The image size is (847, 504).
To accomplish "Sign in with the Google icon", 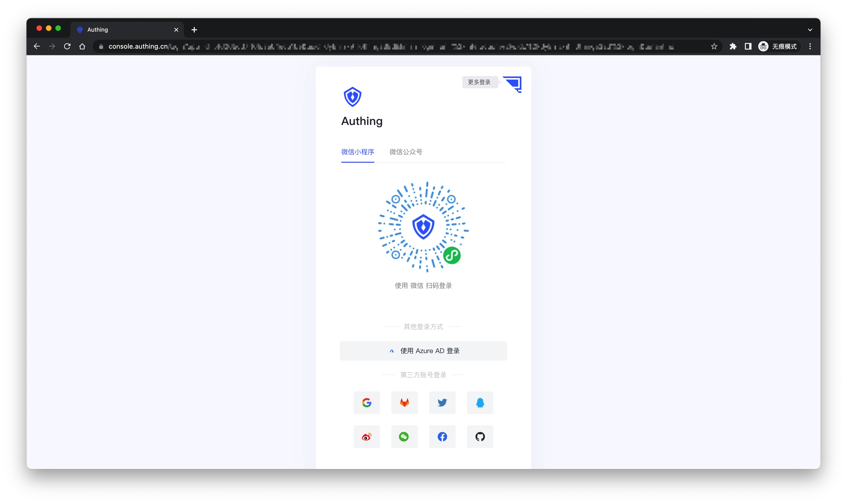I will point(366,402).
